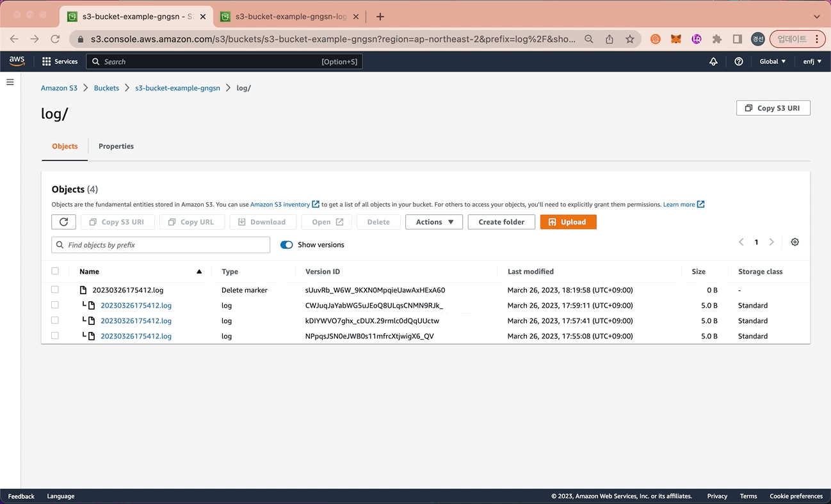Open log version dated 17:57:41
Screen dimensions: 831x504
tap(136, 321)
